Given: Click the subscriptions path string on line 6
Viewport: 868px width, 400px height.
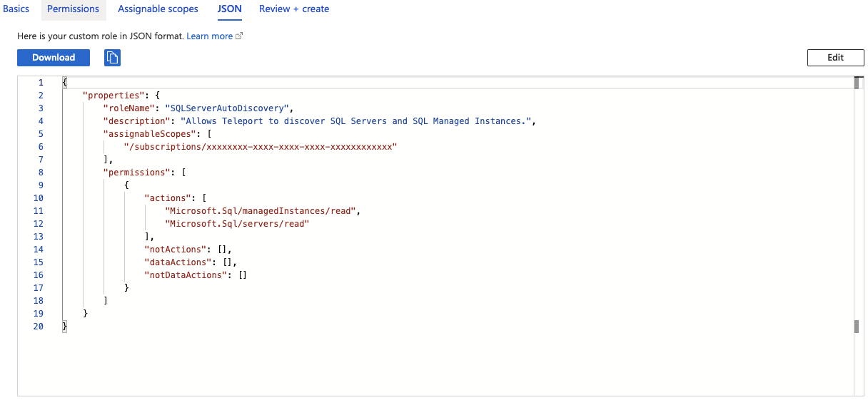Looking at the screenshot, I should (259, 147).
